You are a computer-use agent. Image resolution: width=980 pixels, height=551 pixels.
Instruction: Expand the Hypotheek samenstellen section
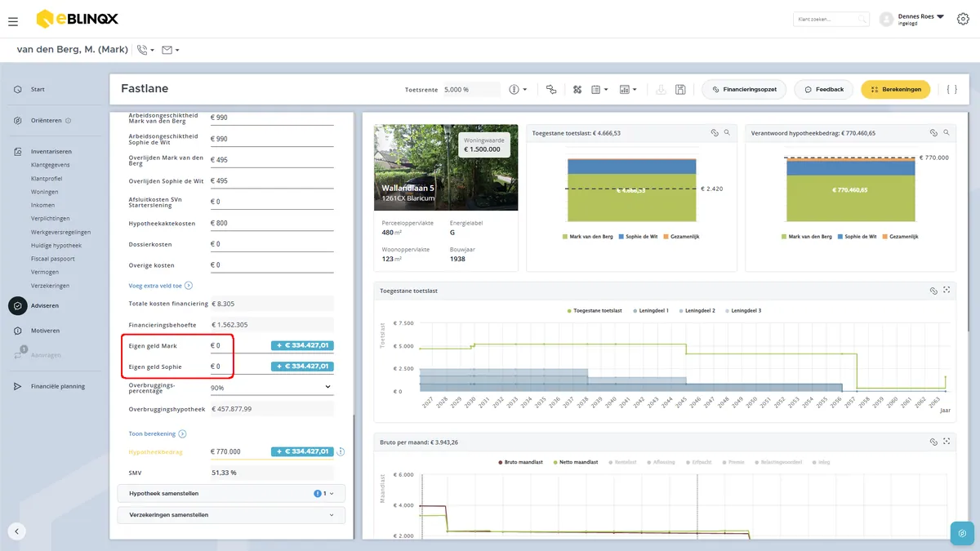click(231, 493)
